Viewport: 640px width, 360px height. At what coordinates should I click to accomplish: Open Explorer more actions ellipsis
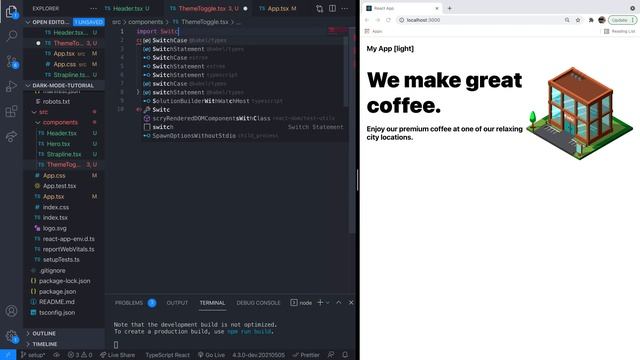93,9
